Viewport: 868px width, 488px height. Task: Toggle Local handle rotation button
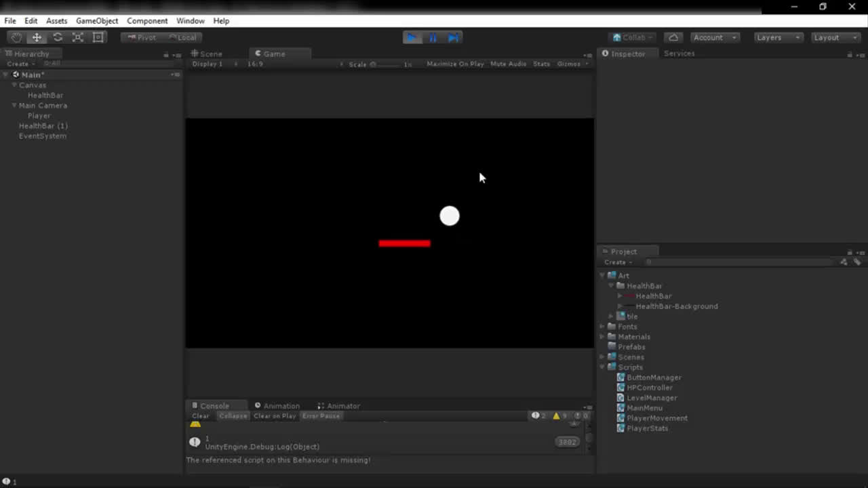tap(182, 37)
